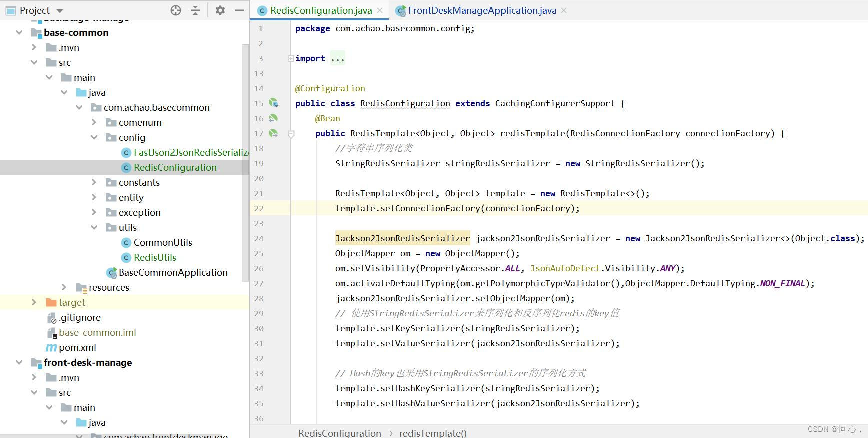Hide the Project panel with minimize icon
The image size is (868, 438).
(240, 10)
